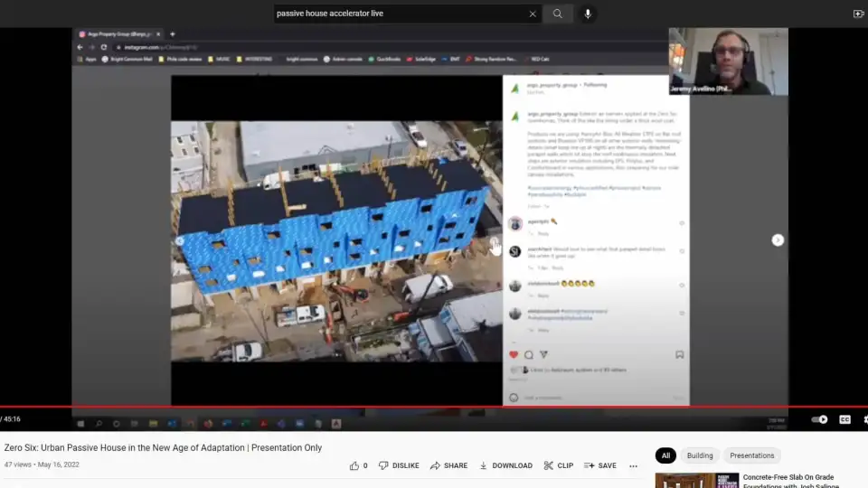This screenshot has height=488, width=868.
Task: Start voice search with microphone
Action: click(x=588, y=14)
